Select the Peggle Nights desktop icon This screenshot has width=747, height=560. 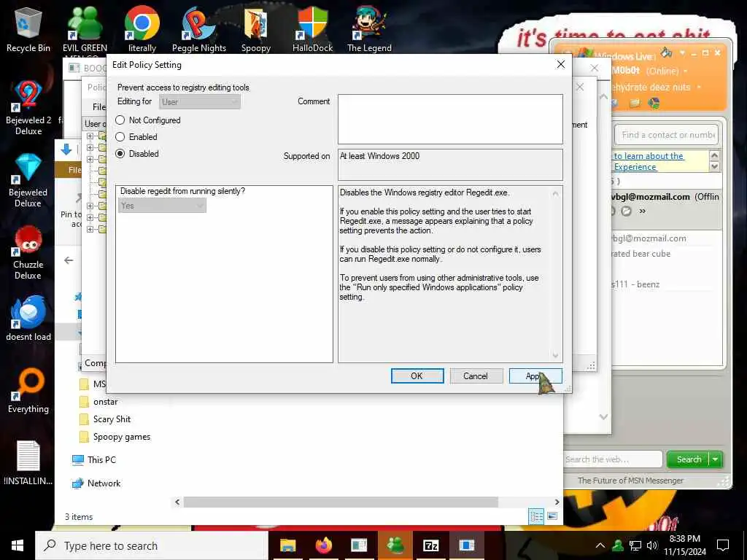pyautogui.click(x=198, y=29)
